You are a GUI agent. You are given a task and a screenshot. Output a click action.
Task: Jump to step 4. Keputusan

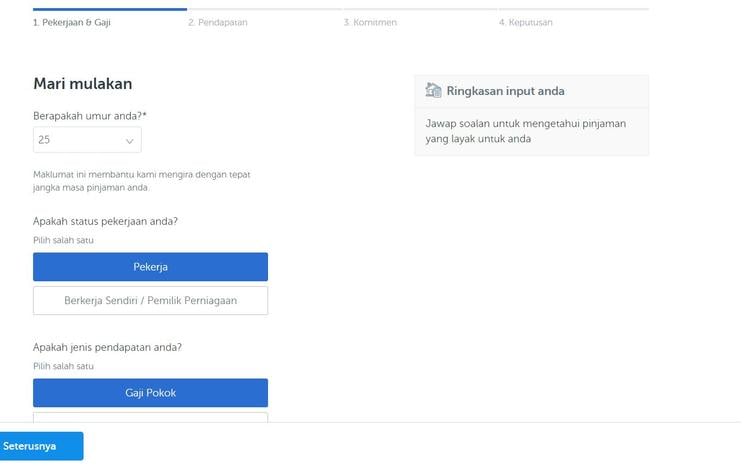(526, 22)
